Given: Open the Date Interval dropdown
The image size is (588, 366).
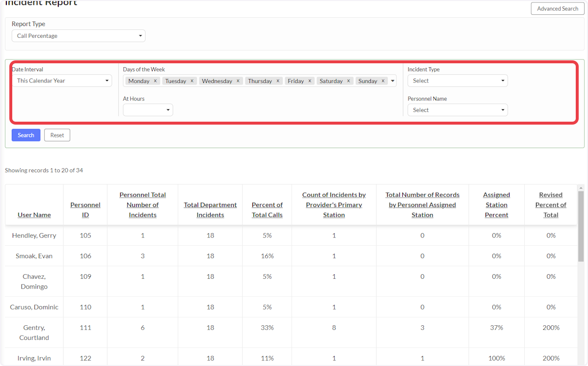Looking at the screenshot, I should 62,80.
